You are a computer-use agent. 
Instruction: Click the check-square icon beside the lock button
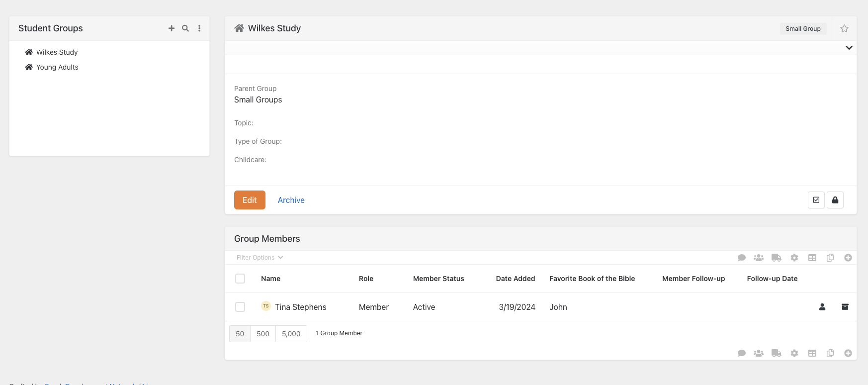pos(816,200)
